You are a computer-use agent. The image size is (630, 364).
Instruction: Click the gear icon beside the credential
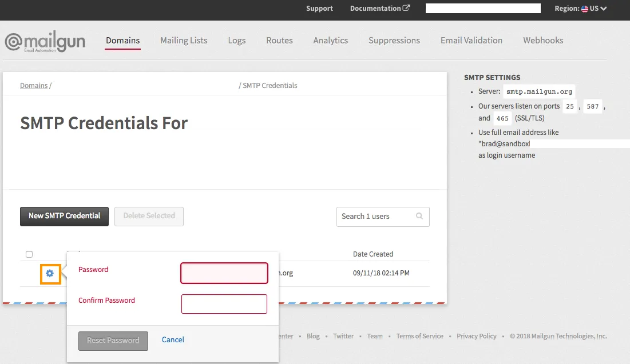click(50, 274)
